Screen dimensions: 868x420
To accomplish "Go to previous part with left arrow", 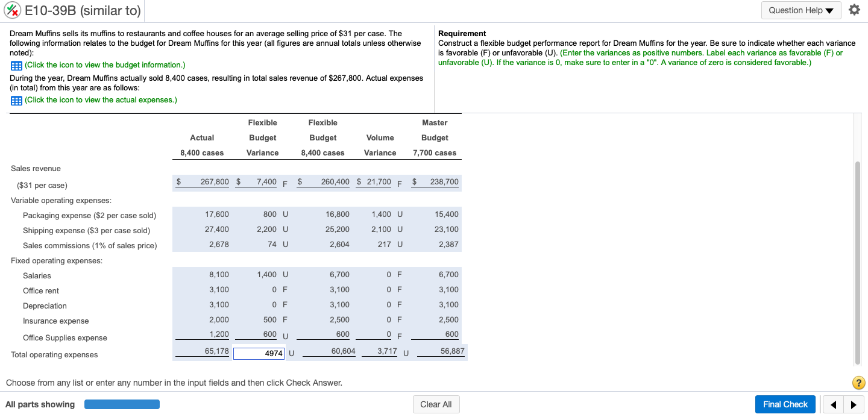I will 833,404.
